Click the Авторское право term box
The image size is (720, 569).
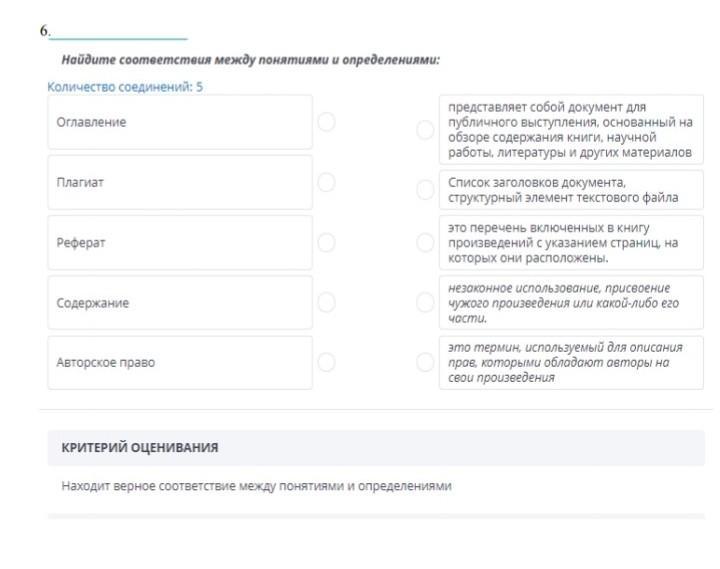click(x=180, y=362)
